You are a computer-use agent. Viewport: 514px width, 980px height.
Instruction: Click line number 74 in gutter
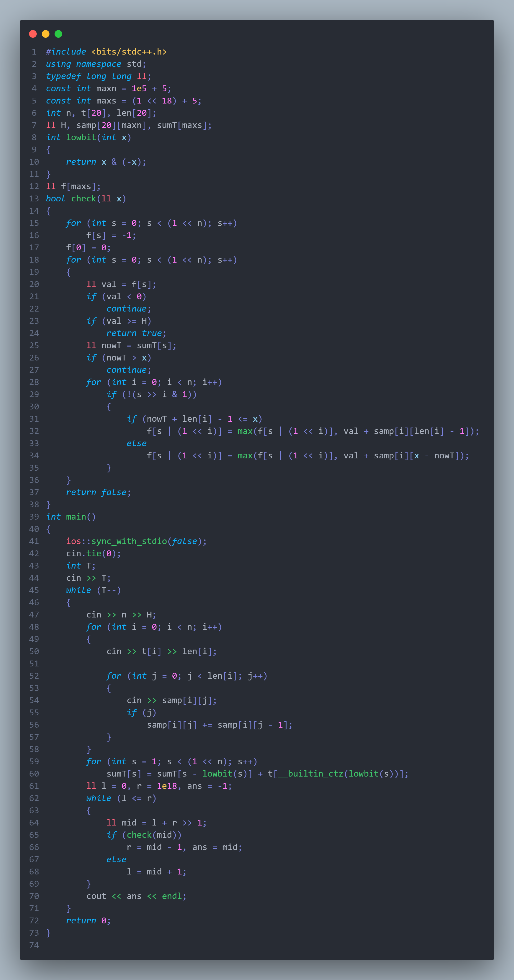34,945
